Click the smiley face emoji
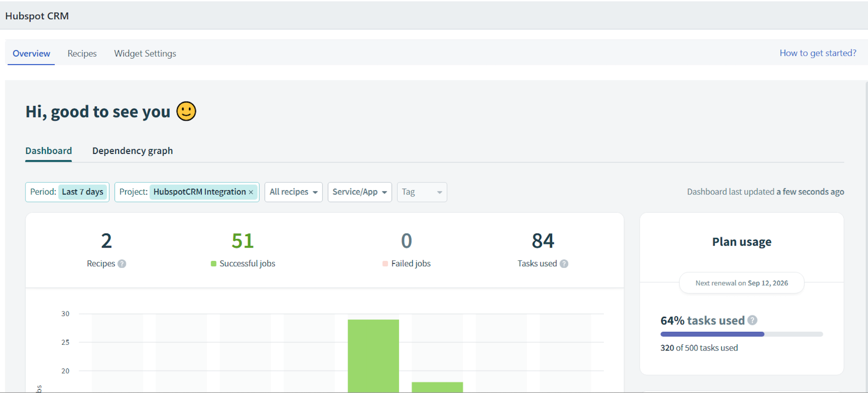 pos(186,111)
